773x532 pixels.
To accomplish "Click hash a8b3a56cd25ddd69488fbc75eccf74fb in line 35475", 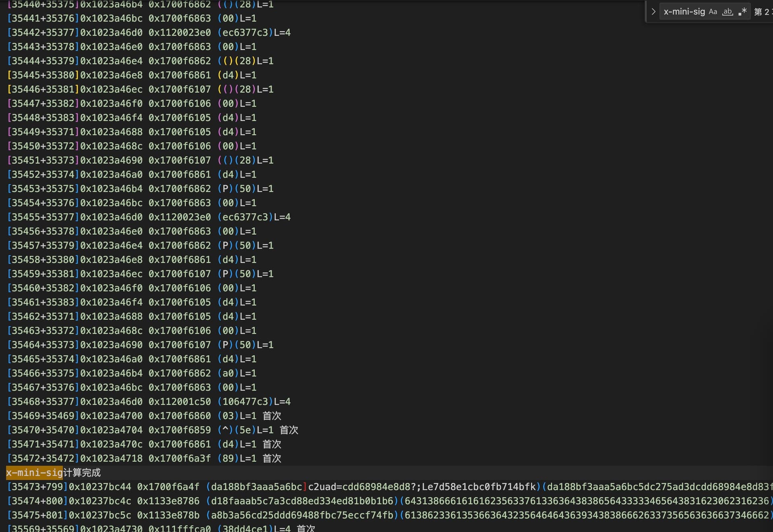I will (302, 515).
